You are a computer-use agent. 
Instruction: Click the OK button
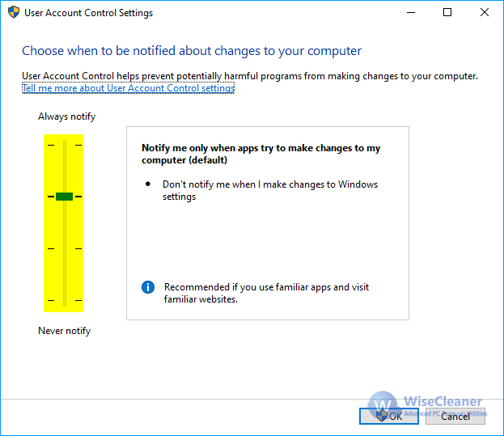point(389,417)
